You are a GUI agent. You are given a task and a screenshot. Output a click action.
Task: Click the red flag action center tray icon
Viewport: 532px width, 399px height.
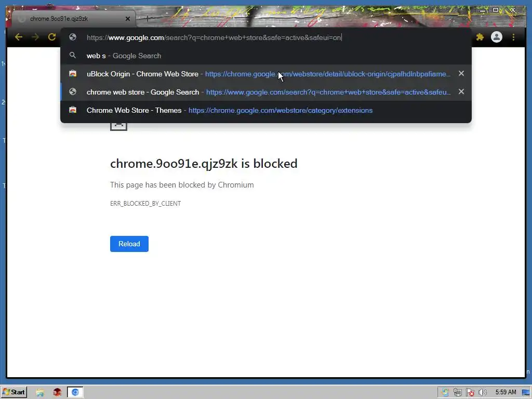470,393
